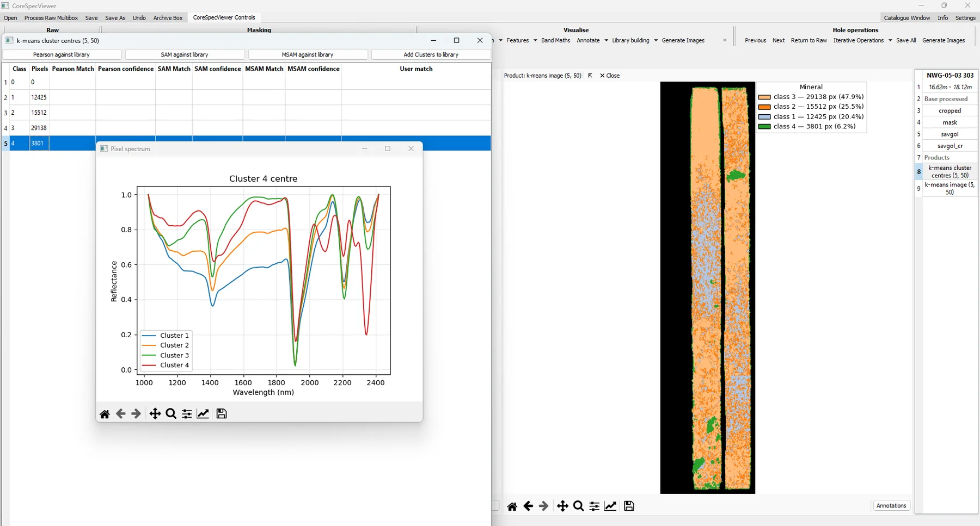Click the MSAM against library button
Viewport: 980px width, 526px height.
point(308,54)
